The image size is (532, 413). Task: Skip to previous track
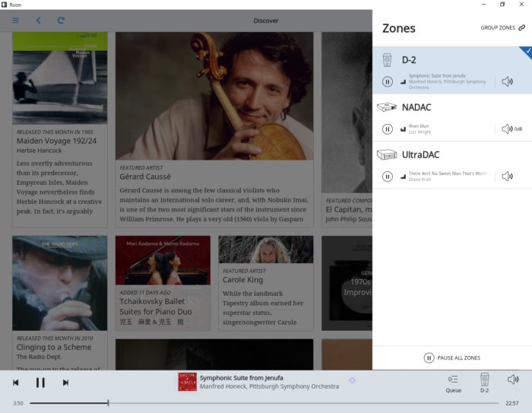pyautogui.click(x=16, y=383)
